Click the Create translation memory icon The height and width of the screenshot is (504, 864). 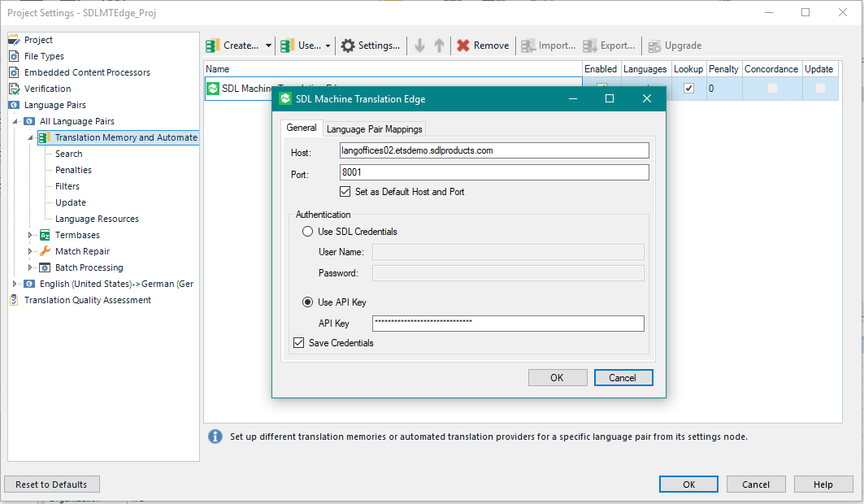point(213,46)
